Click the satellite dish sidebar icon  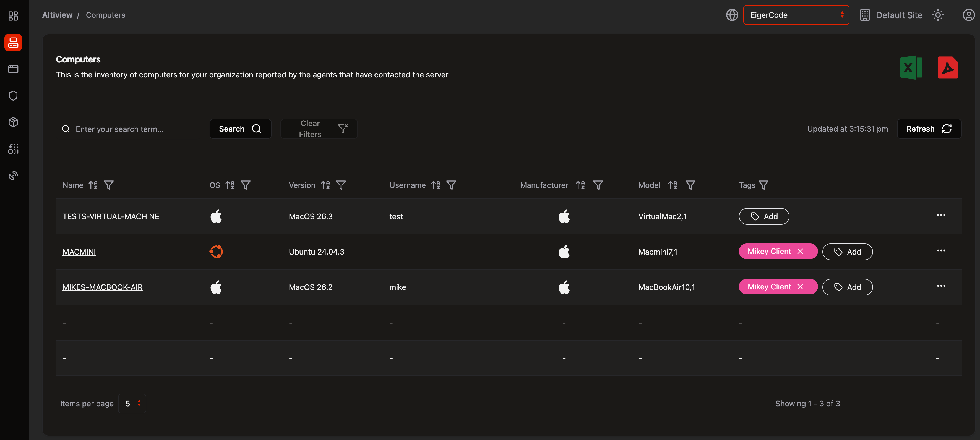(13, 175)
